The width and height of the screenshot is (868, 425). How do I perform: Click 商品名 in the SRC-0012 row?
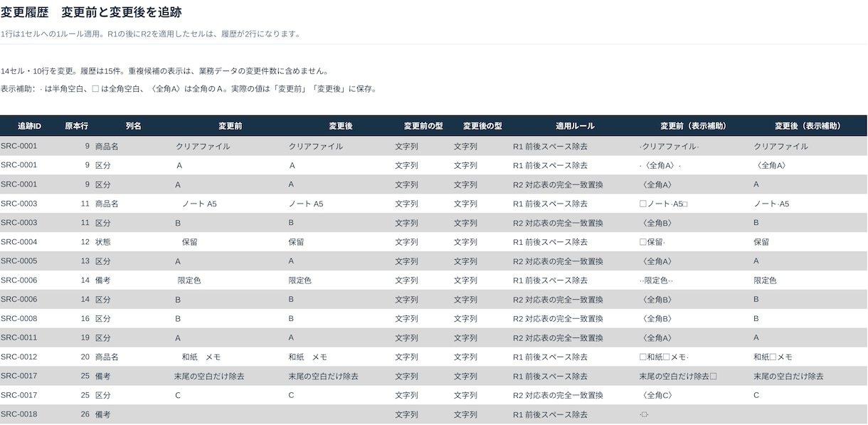107,357
